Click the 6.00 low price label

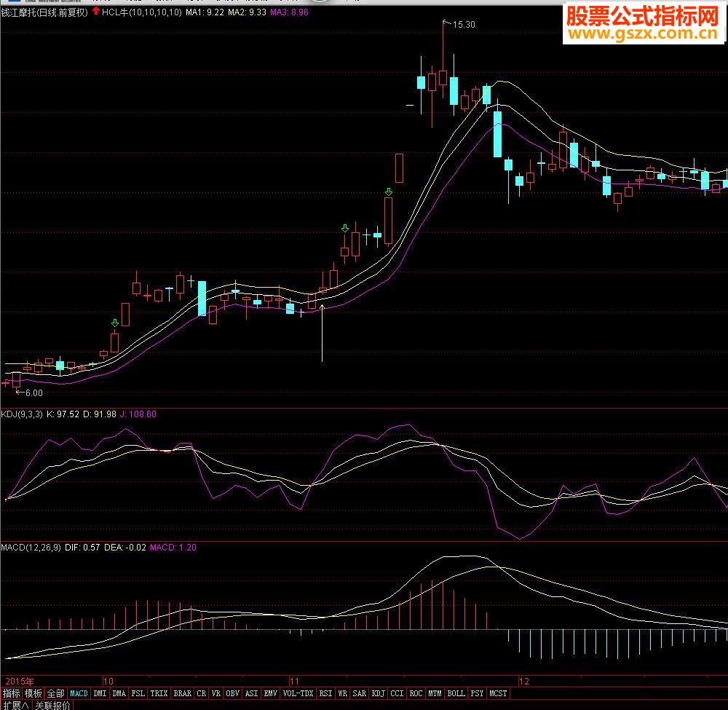click(x=33, y=393)
